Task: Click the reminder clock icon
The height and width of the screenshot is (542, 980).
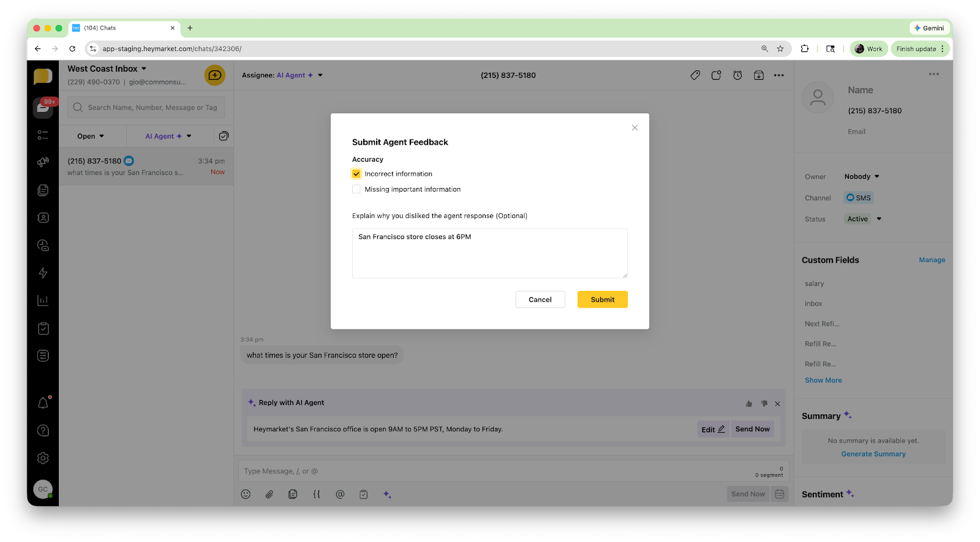Action: pyautogui.click(x=737, y=75)
